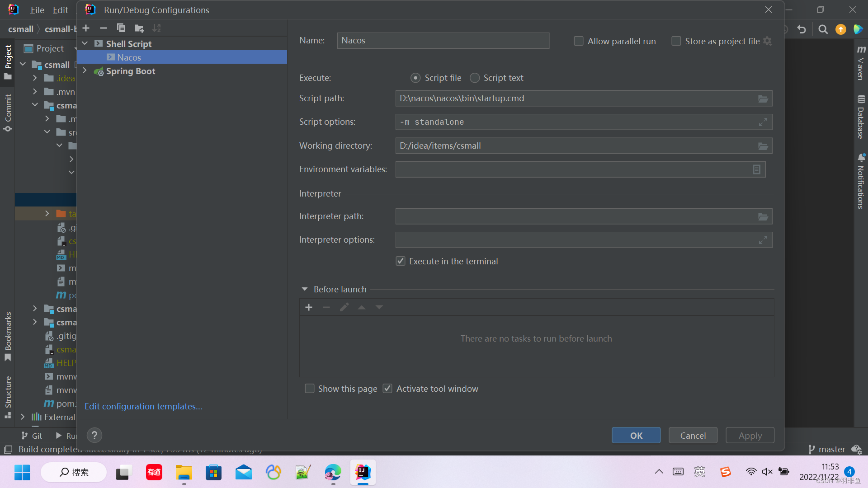The height and width of the screenshot is (488, 868).
Task: Open Bookmarks tool window tab
Action: tap(8, 337)
